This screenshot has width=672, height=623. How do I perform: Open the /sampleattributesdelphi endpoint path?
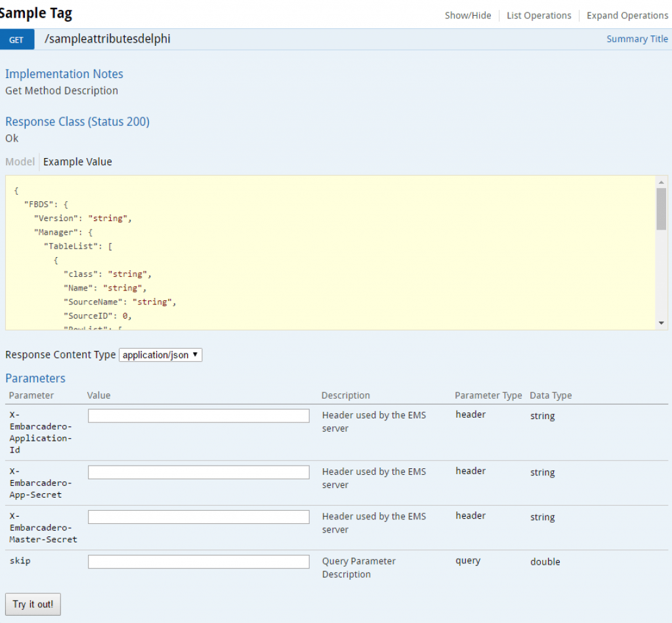click(x=107, y=39)
